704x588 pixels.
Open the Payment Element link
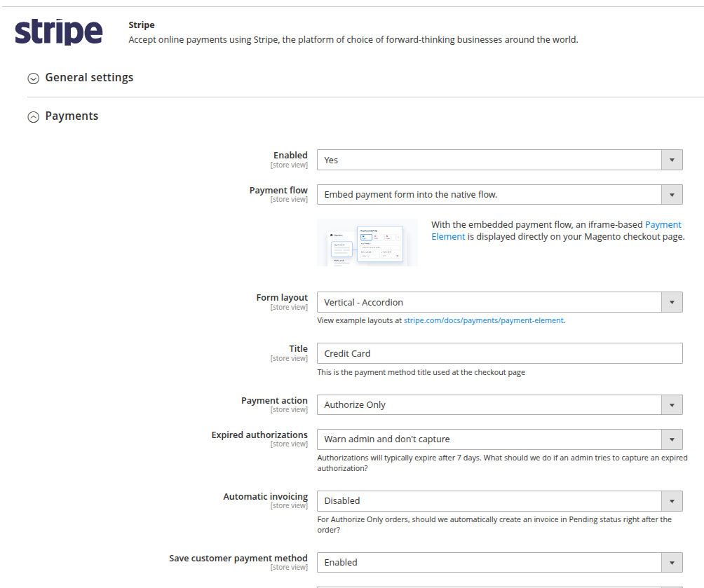pos(663,225)
